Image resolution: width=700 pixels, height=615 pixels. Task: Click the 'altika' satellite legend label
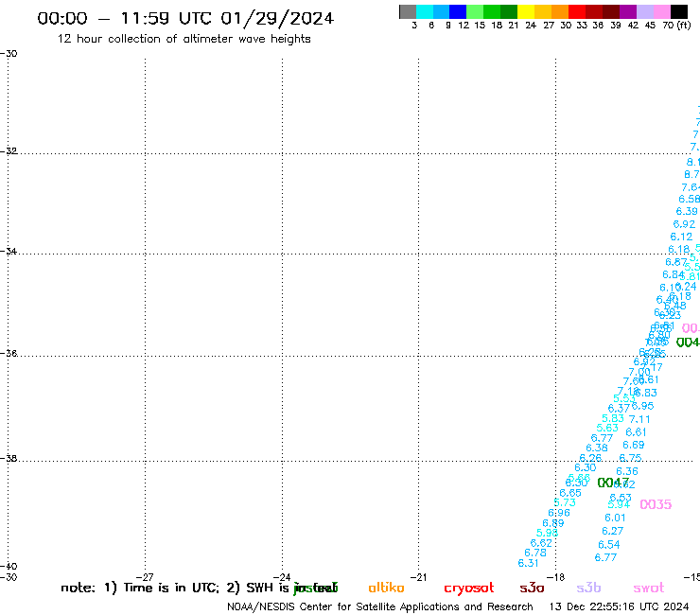tap(386, 588)
